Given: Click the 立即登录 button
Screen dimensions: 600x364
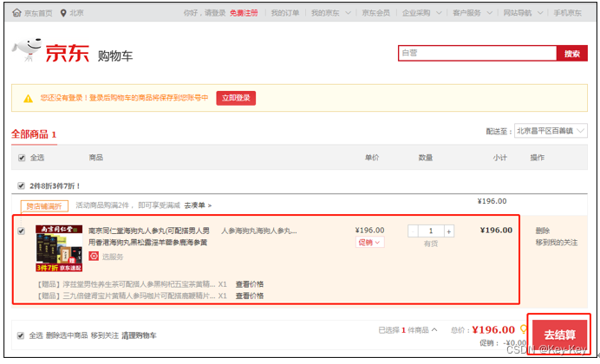Looking at the screenshot, I should pyautogui.click(x=236, y=98).
